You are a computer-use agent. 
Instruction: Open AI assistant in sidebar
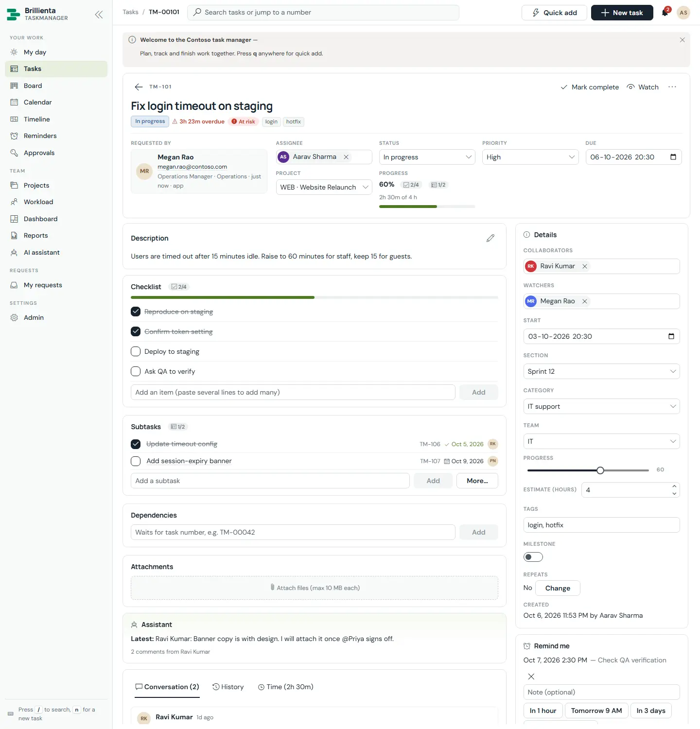[56, 252]
